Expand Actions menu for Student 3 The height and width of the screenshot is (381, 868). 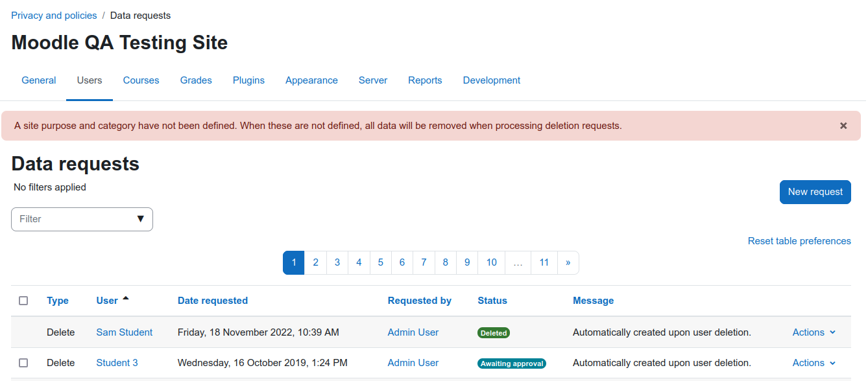point(814,363)
